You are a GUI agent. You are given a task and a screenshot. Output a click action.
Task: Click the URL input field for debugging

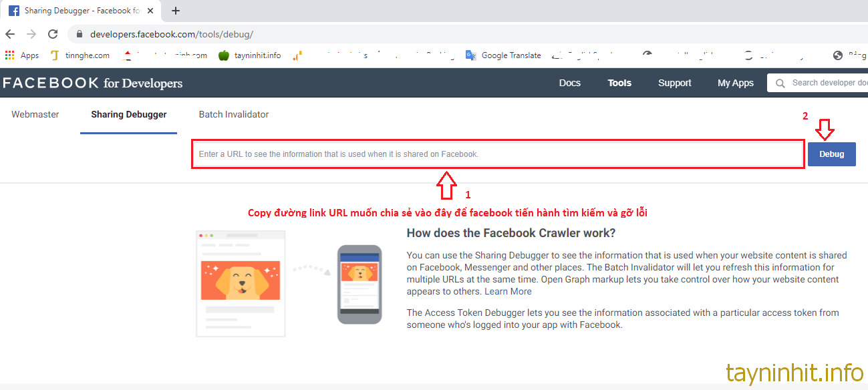pos(498,154)
